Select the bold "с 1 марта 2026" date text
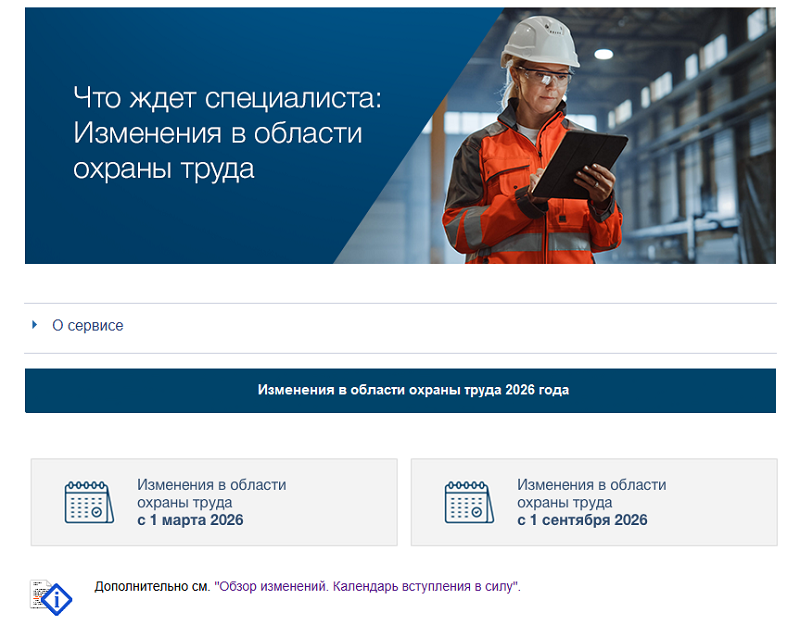 tap(190, 520)
